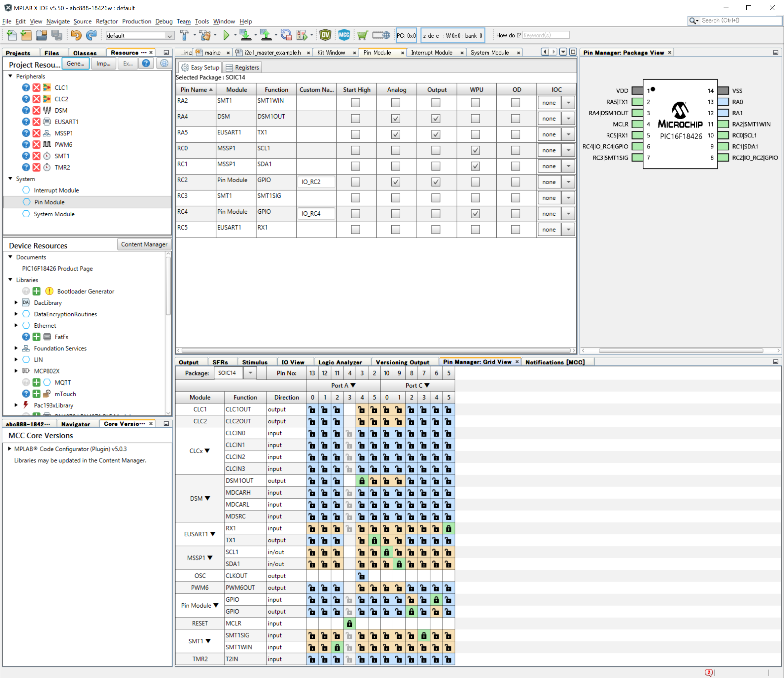Click the green RC1|SDA1 pin box on package
784x678 pixels.
(x=723, y=146)
